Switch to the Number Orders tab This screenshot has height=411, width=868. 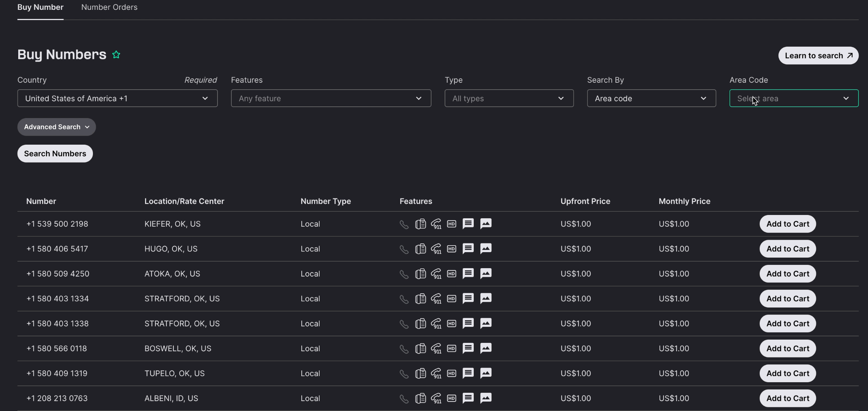(109, 7)
